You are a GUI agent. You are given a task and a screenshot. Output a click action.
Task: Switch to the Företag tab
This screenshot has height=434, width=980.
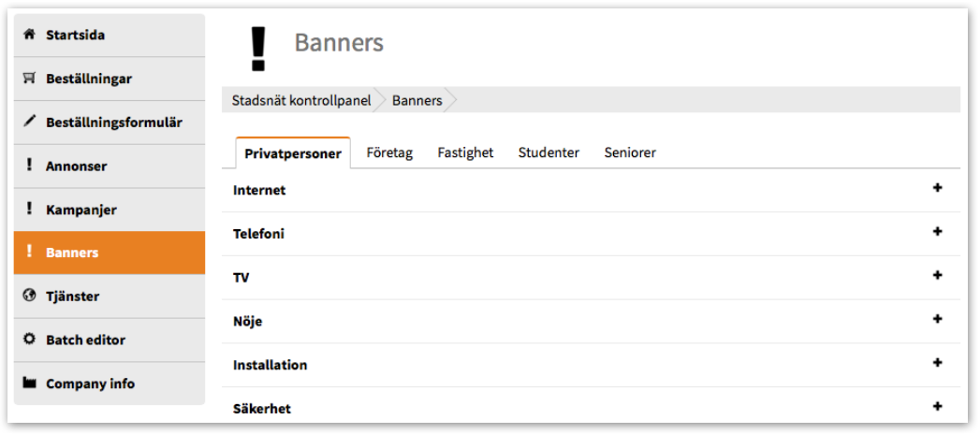[390, 153]
